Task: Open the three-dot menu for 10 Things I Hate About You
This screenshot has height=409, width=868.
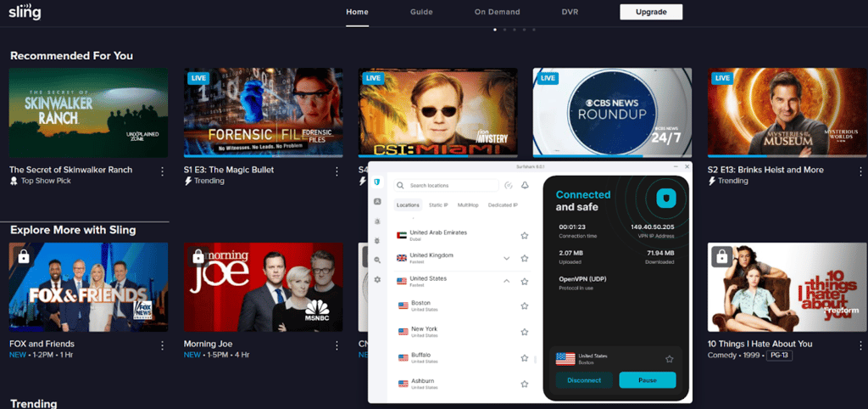Action: (x=860, y=345)
